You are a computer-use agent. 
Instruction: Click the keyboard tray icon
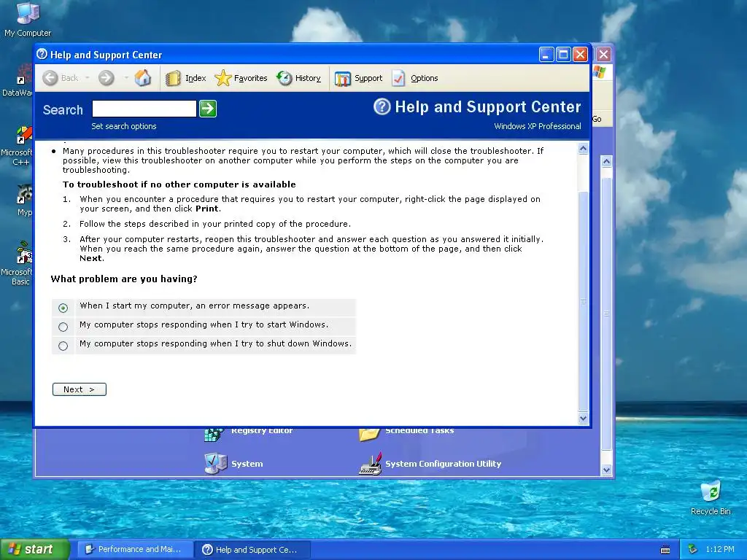pos(665,550)
